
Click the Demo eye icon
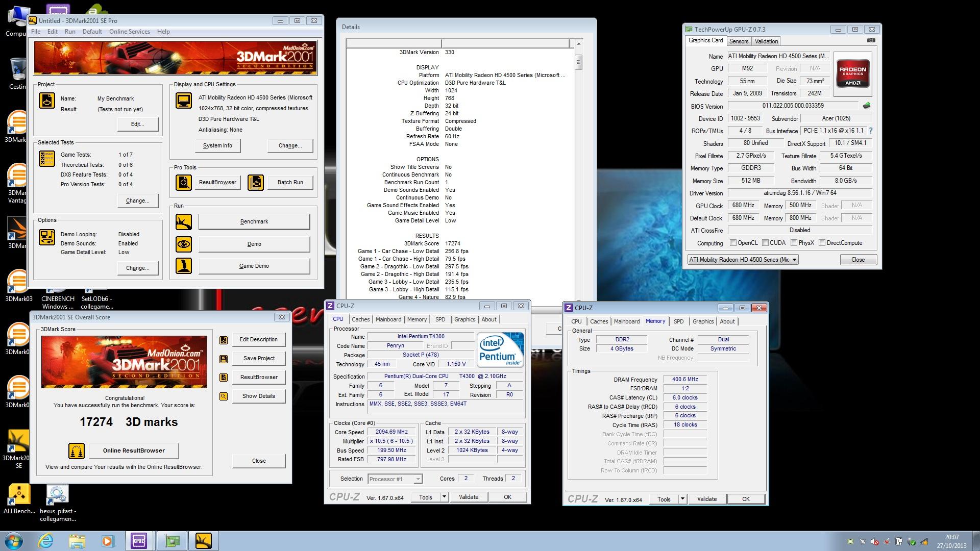click(184, 244)
